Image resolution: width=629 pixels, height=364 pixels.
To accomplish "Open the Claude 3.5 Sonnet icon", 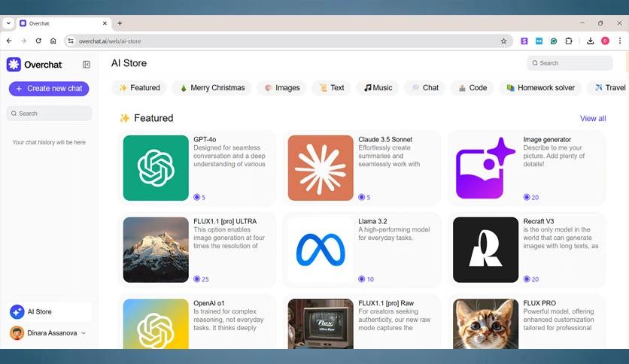I will pos(321,168).
